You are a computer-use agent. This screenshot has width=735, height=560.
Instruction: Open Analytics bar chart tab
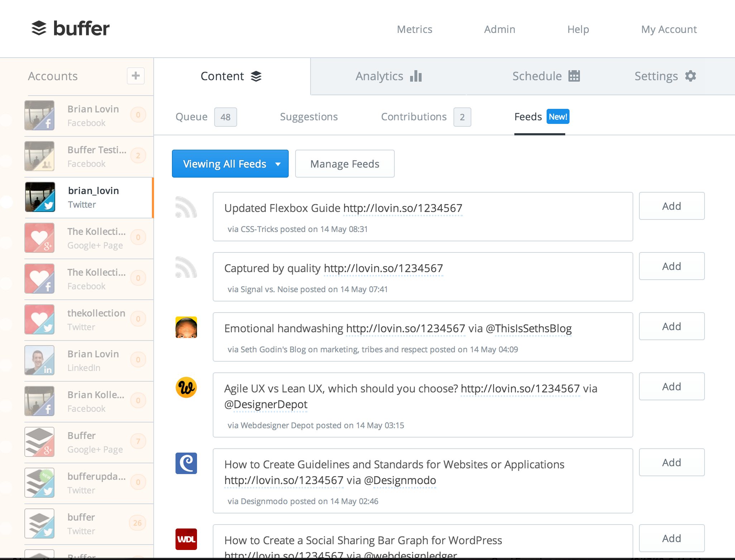pyautogui.click(x=388, y=76)
